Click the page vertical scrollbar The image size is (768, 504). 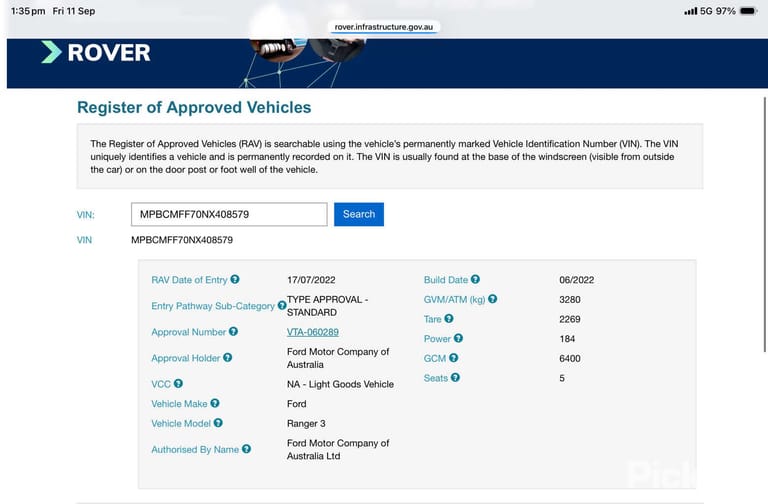point(765,224)
